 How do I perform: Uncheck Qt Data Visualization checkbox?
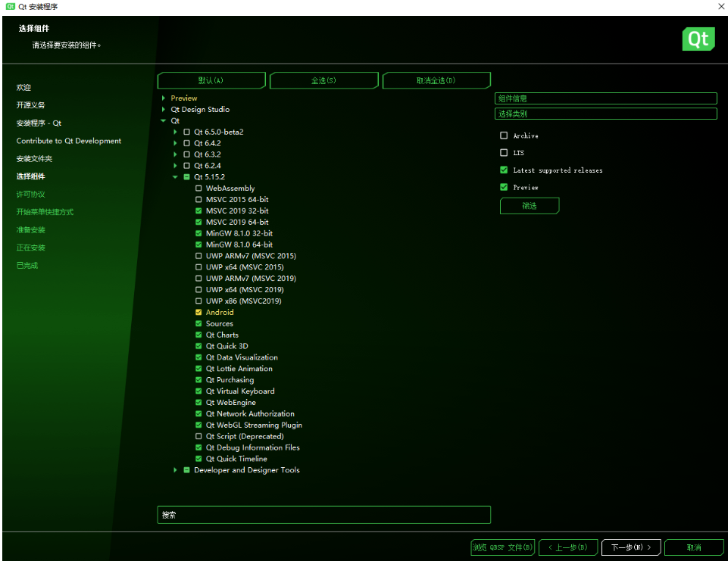[x=198, y=357]
